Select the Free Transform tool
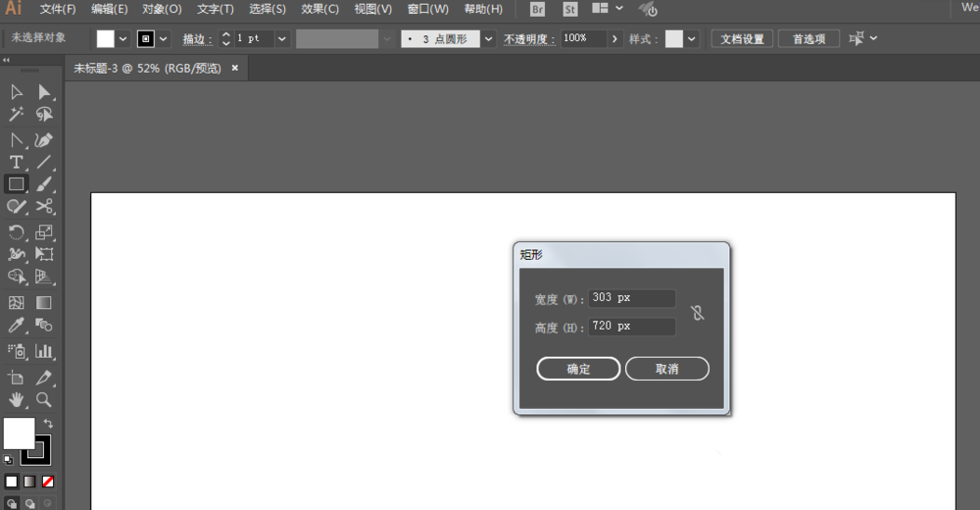 pos(44,254)
